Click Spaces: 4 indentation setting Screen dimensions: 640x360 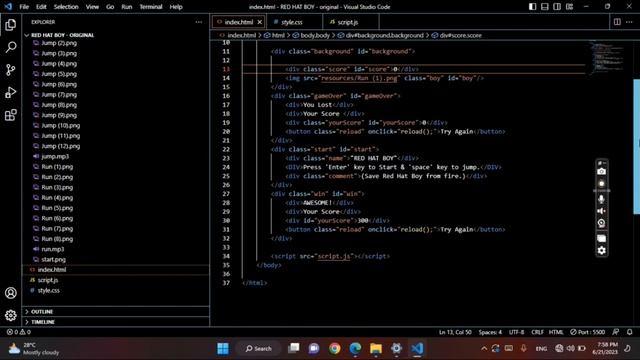click(x=490, y=332)
